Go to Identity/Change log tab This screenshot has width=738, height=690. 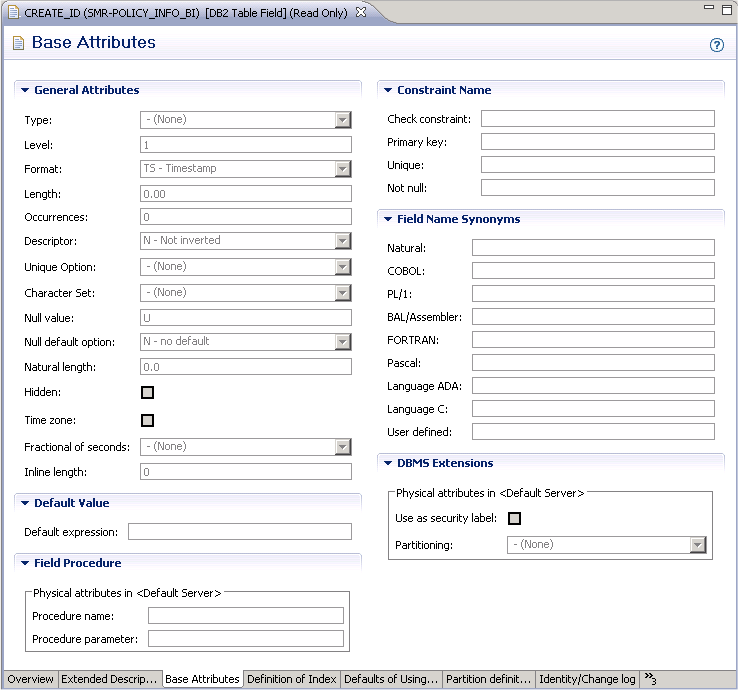[x=587, y=679]
